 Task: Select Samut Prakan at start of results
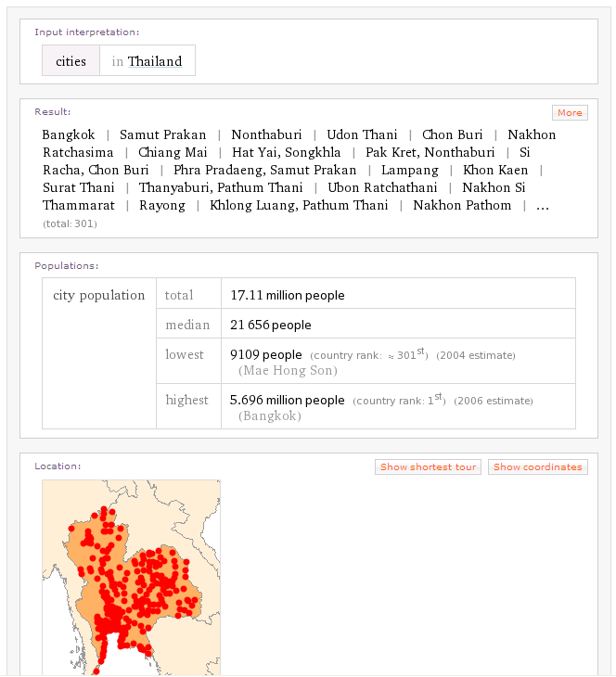coord(163,134)
